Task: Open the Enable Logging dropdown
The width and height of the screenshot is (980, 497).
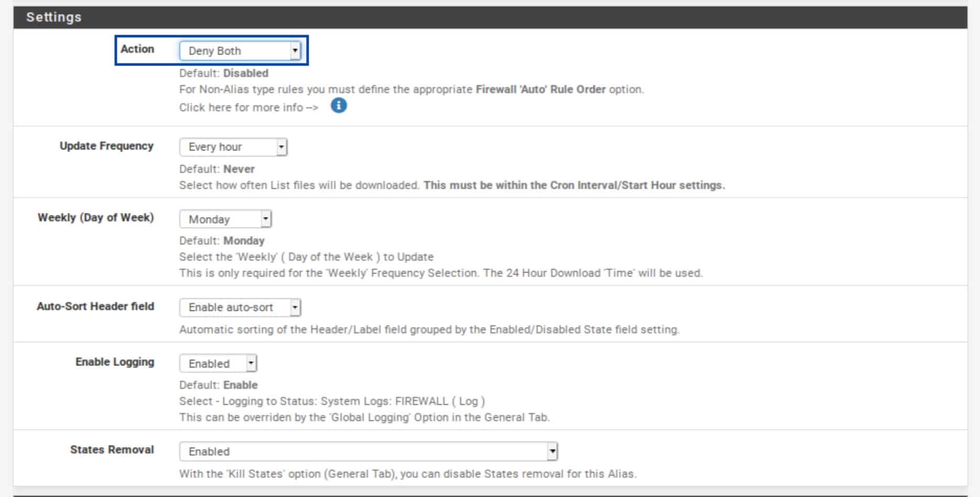Action: click(x=218, y=363)
